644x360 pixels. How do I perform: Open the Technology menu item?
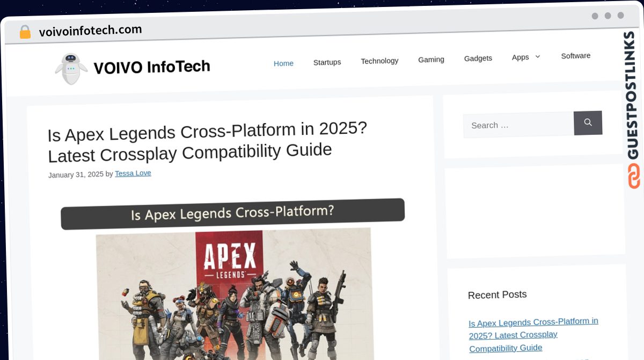(x=379, y=61)
